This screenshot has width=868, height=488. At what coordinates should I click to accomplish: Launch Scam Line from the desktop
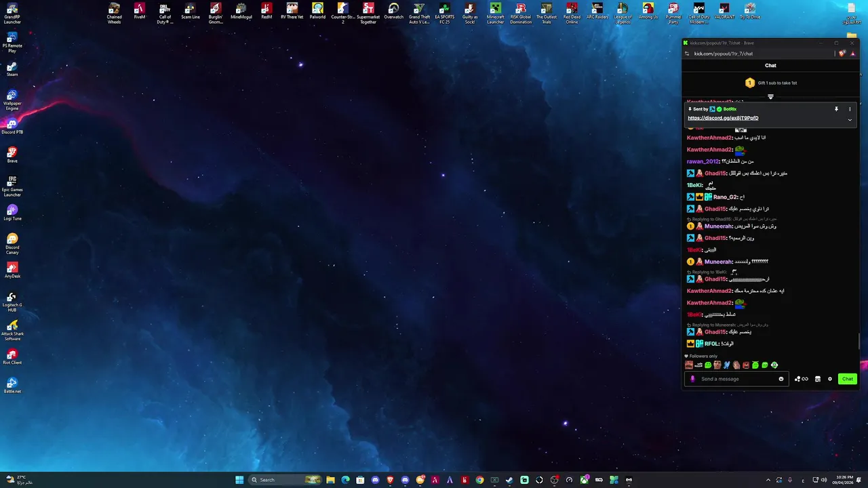click(x=191, y=12)
